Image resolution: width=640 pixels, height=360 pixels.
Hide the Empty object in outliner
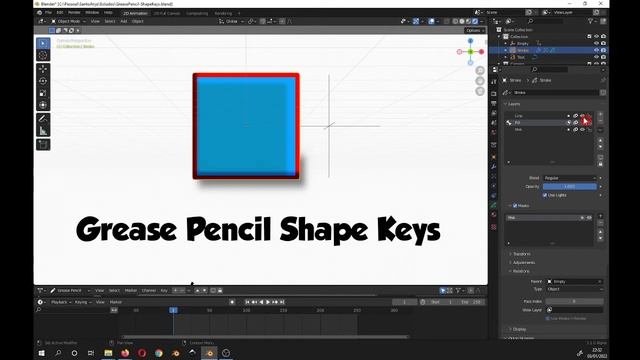tap(596, 43)
